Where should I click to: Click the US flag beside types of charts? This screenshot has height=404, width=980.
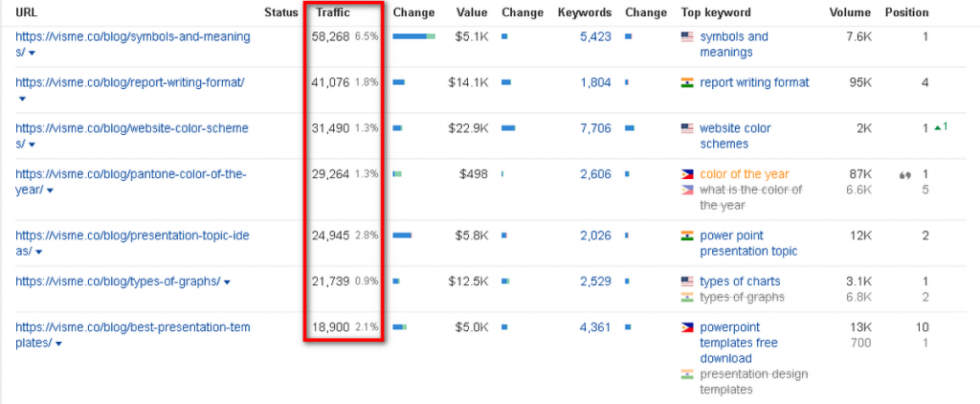686,281
